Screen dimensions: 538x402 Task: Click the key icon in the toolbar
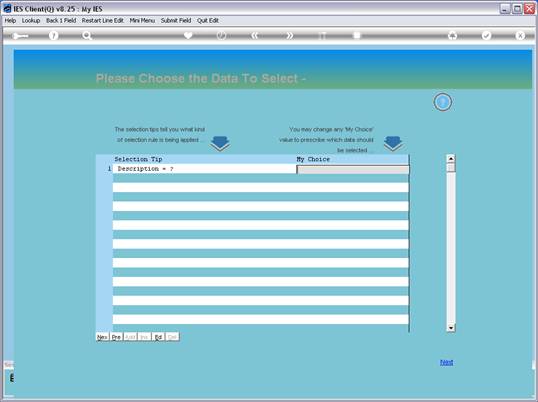tap(20, 36)
